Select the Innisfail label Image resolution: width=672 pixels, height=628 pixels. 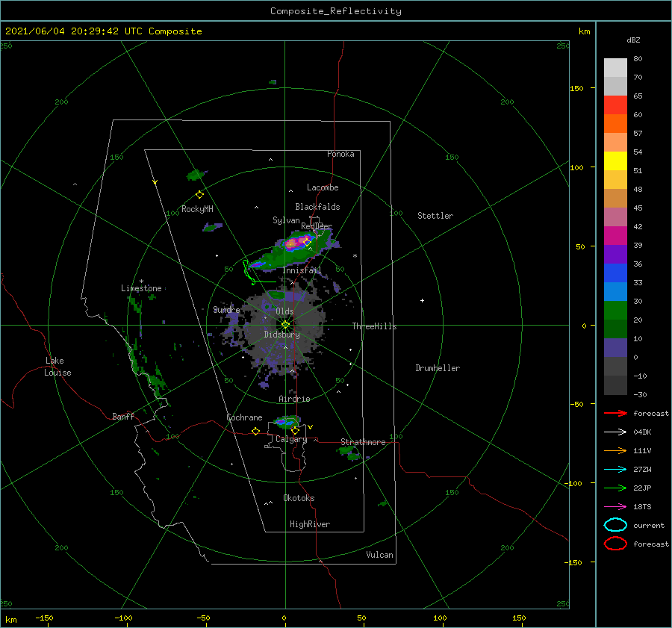click(302, 270)
